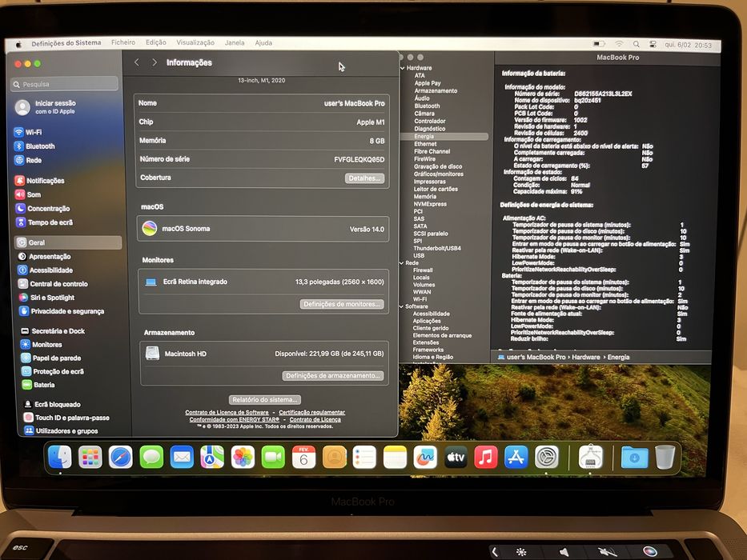Open the Ajuda menu
This screenshot has width=747, height=560.
point(263,42)
